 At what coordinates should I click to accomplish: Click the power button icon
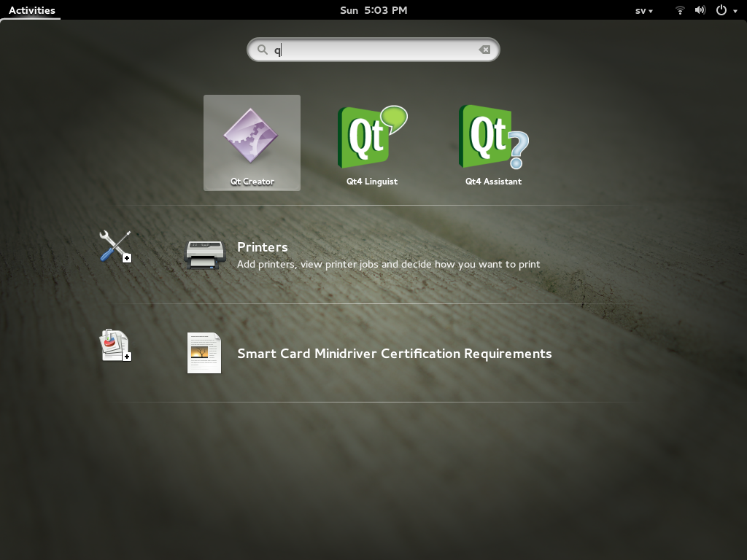click(721, 10)
